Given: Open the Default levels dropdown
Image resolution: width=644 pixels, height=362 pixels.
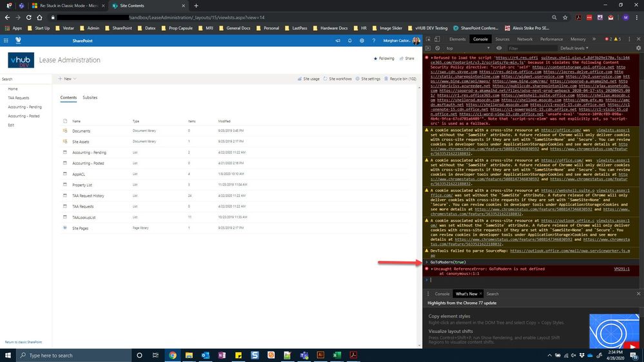Looking at the screenshot, I should click(574, 48).
